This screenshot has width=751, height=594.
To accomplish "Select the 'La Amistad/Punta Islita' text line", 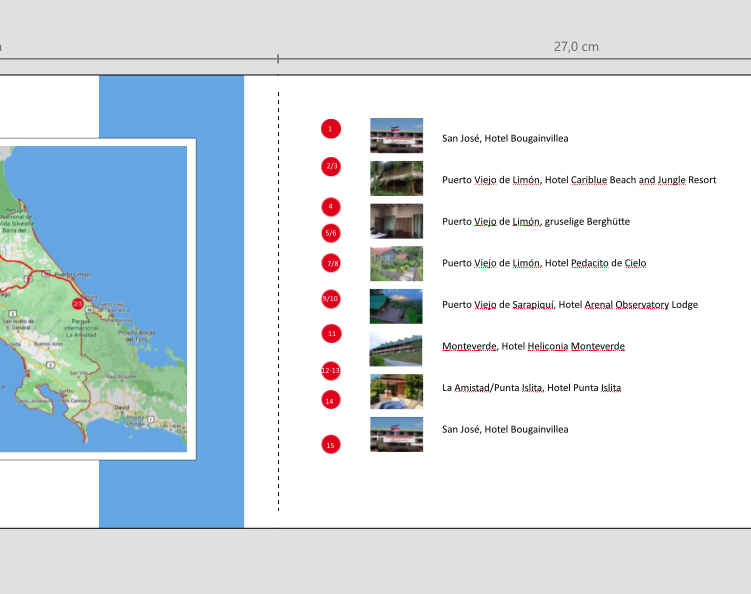I will click(x=531, y=388).
